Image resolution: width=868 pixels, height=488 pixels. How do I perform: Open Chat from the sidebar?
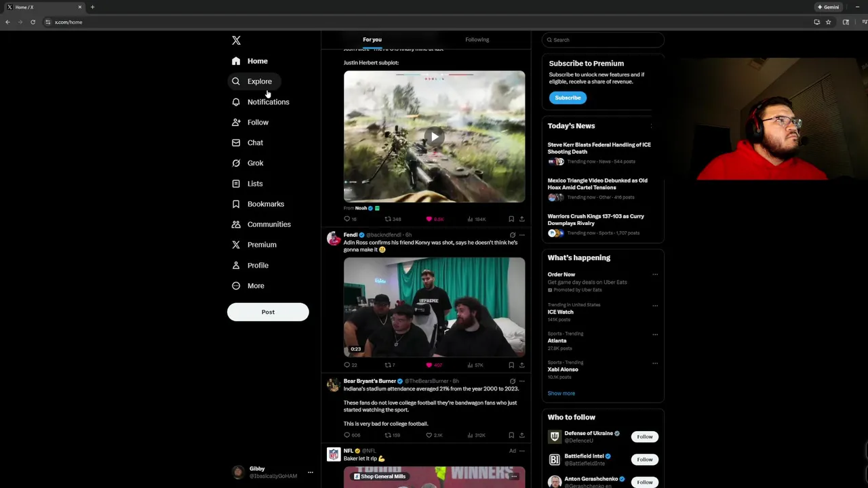point(248,142)
